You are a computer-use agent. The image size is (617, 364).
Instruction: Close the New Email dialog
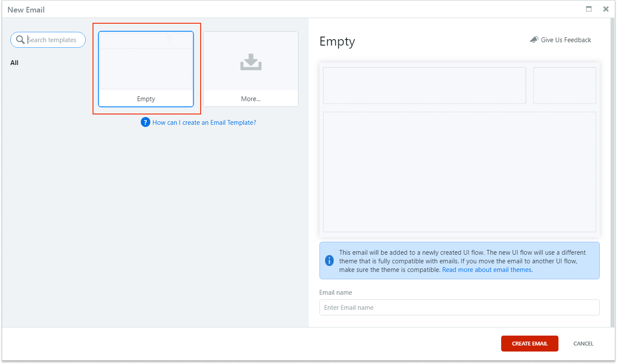tap(606, 9)
